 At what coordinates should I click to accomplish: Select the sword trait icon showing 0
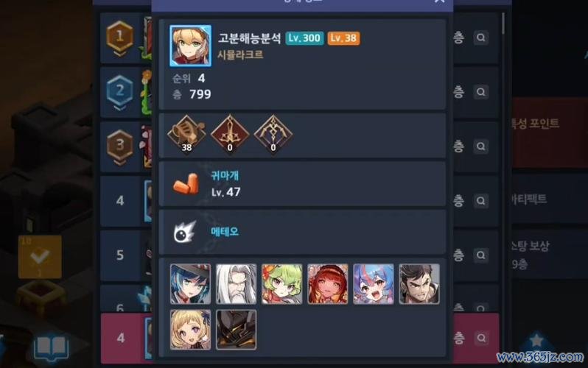(x=230, y=134)
